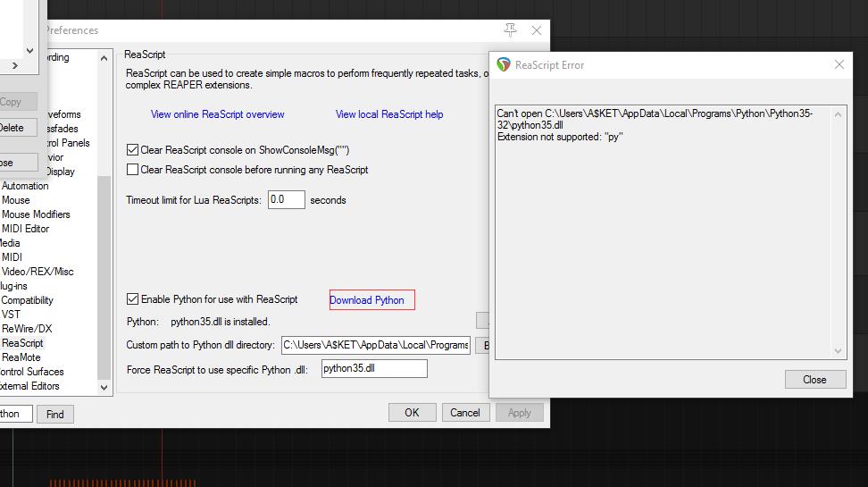Click the up arrow of the error message scrollbar
The image size is (868, 487).
(x=838, y=114)
